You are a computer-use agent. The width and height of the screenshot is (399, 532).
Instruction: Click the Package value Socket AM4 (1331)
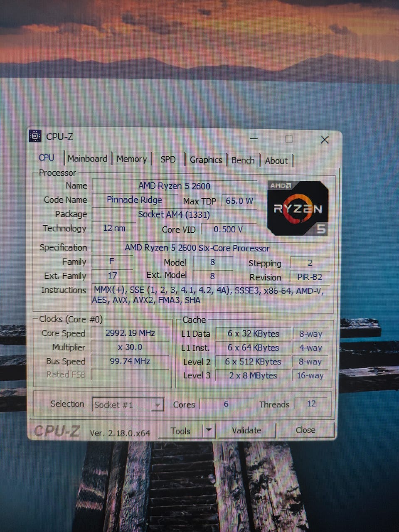point(174,214)
